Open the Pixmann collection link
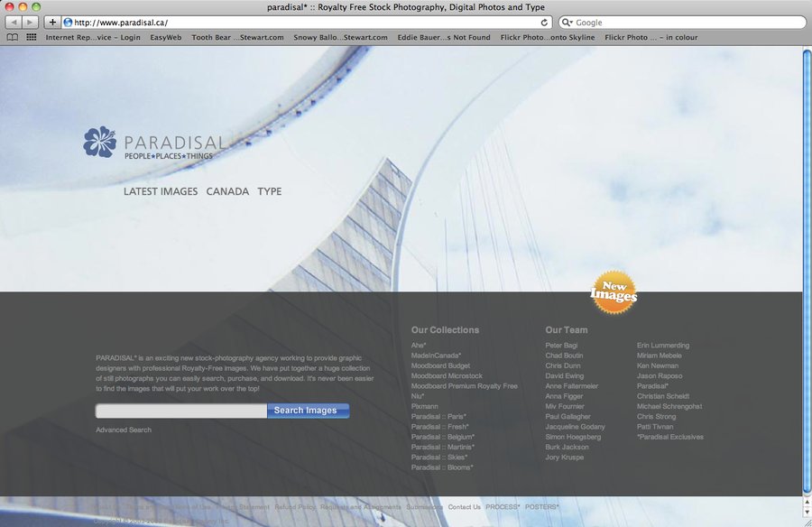 pos(425,406)
